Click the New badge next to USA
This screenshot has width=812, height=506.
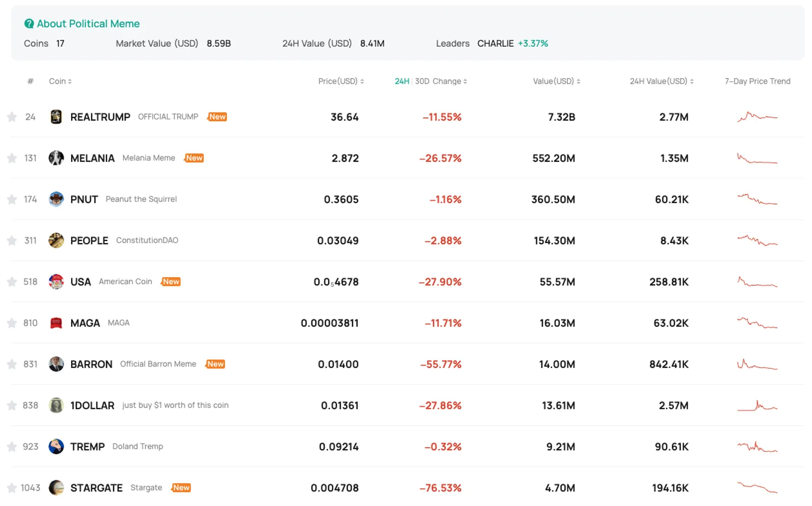pyautogui.click(x=171, y=282)
